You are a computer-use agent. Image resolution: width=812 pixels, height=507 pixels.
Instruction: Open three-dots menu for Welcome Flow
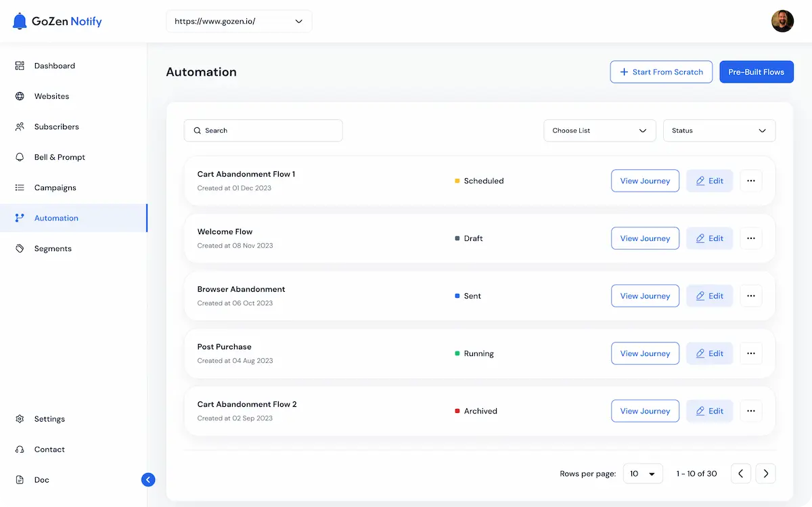751,238
